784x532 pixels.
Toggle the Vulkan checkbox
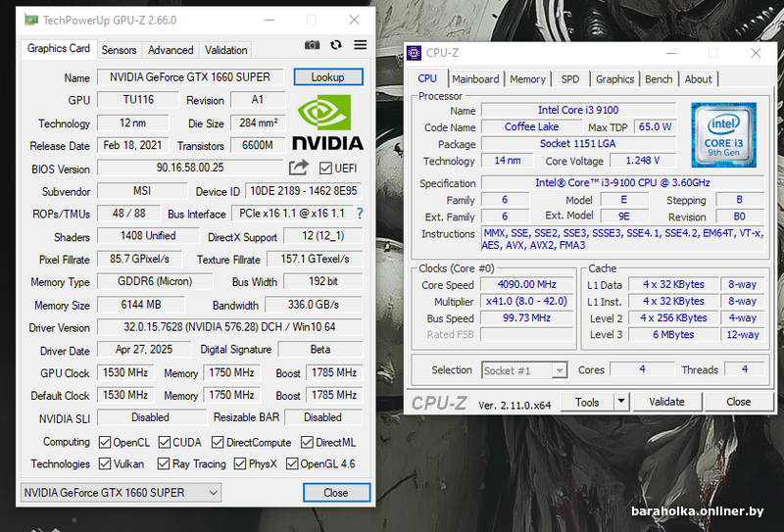pyautogui.click(x=105, y=464)
